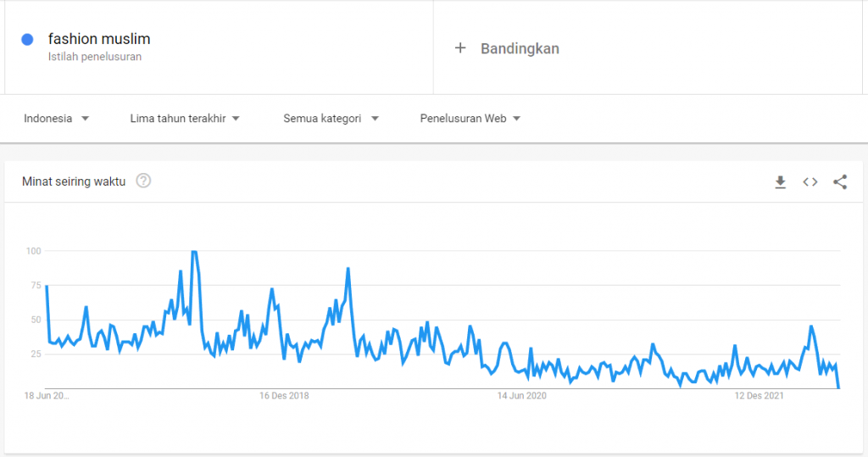
Task: Click the peak point at 100 on chart
Action: coord(195,252)
